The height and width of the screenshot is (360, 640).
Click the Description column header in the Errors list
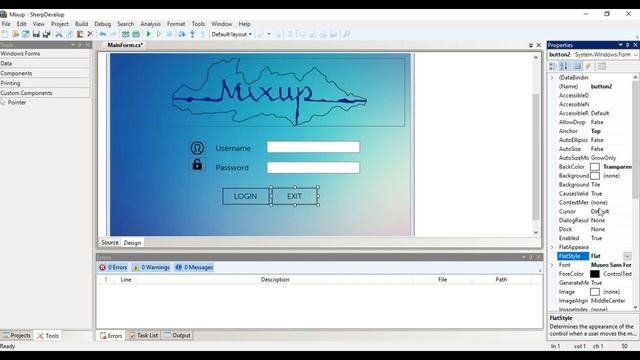tap(275, 280)
